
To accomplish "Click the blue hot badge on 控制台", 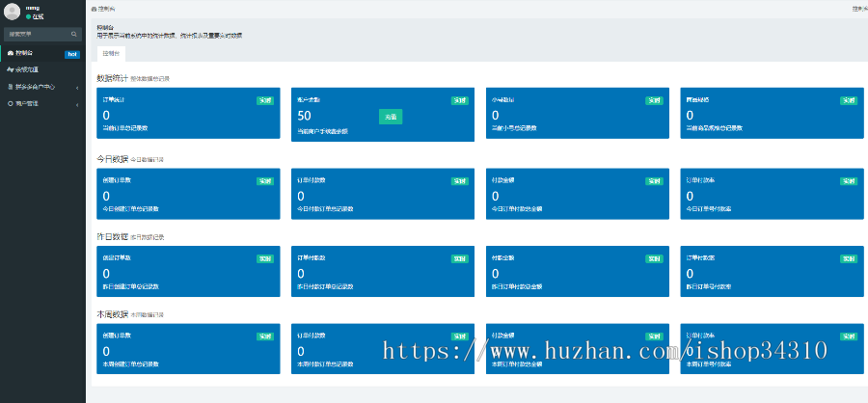I will (x=72, y=54).
